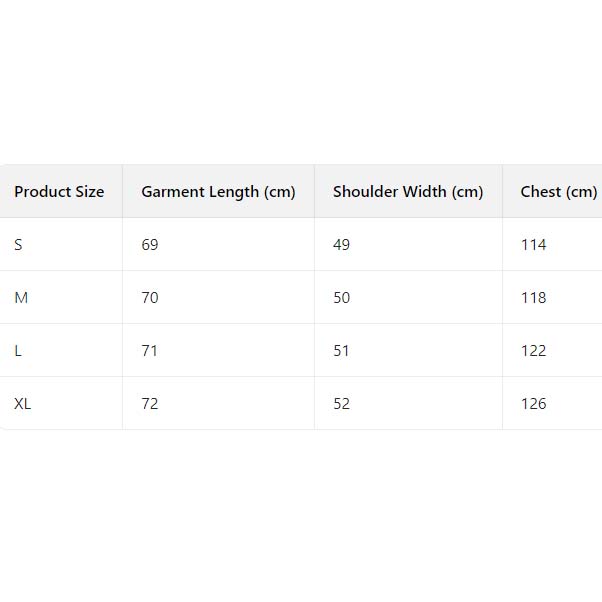Viewport: 602px width, 602px height.
Task: Click the Garment Length (cm) header
Action: pyautogui.click(x=218, y=192)
